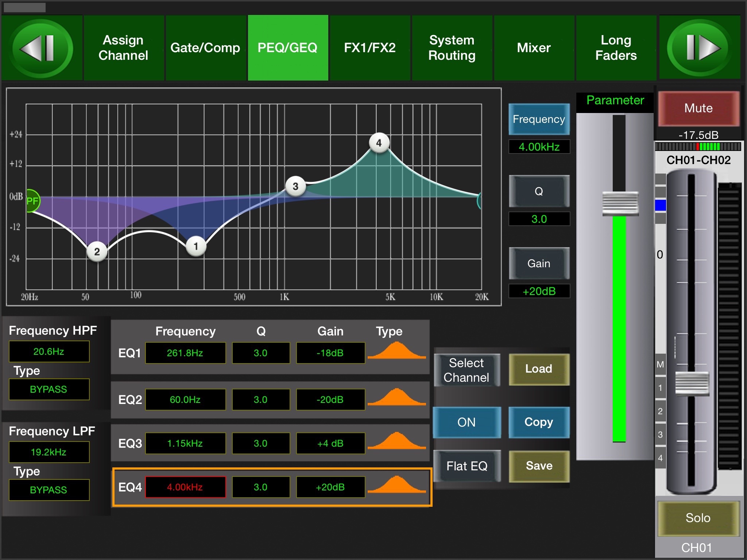
Task: Change EQ4 filter type shape icon
Action: 397,485
